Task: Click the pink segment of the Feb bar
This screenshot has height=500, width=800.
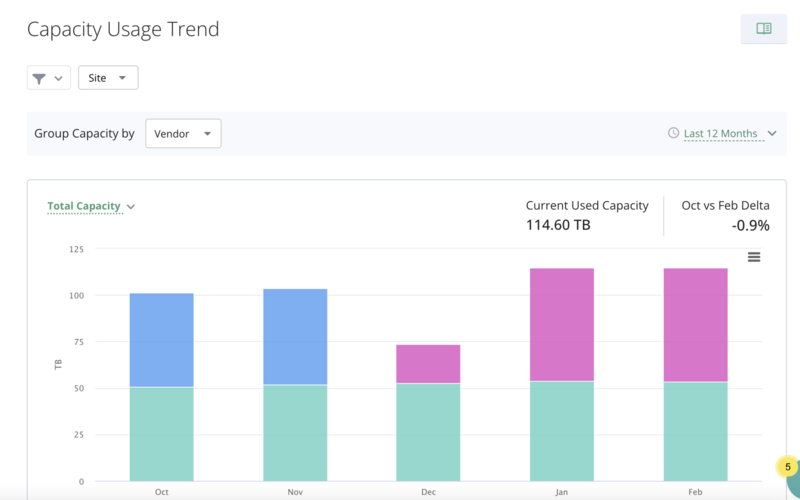Action: (x=695, y=325)
